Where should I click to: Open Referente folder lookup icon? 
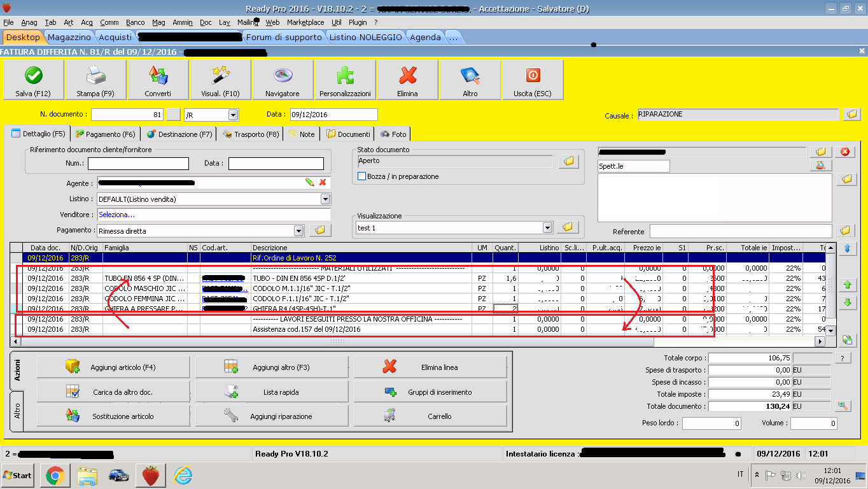tap(845, 230)
